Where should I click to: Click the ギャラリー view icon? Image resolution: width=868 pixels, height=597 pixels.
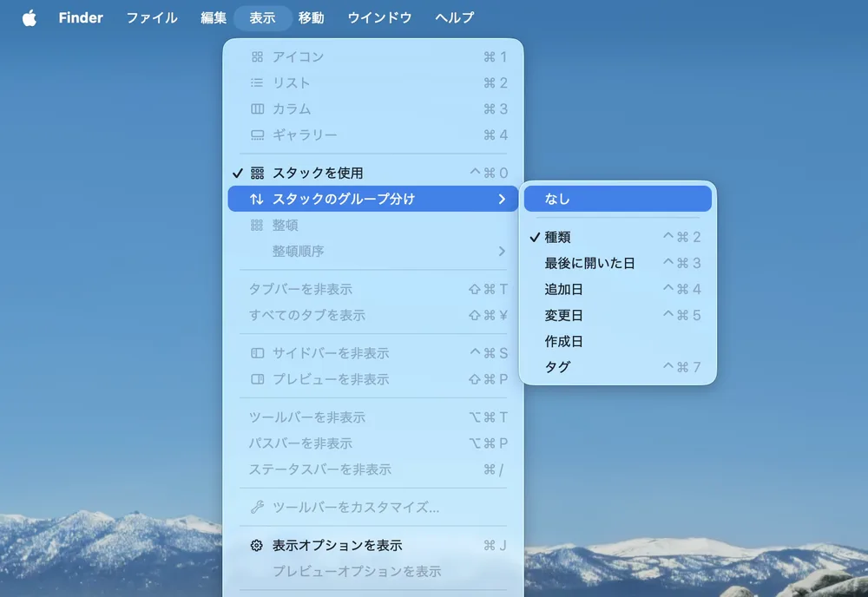tap(258, 135)
